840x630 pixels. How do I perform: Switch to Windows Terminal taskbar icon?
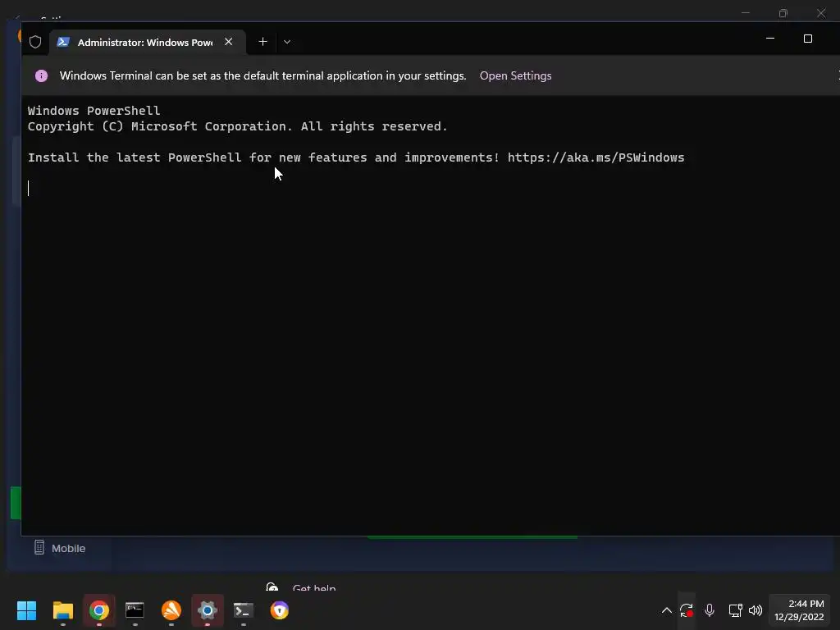(x=243, y=610)
